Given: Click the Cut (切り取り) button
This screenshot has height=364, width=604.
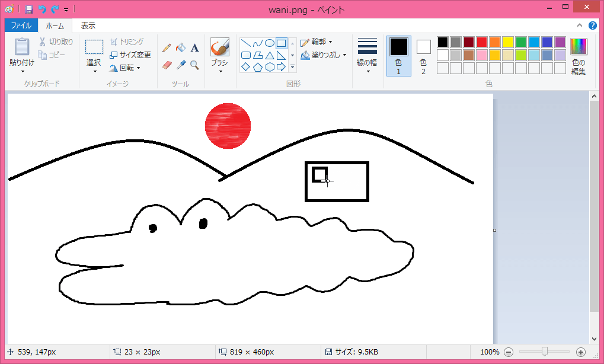Looking at the screenshot, I should click(56, 41).
